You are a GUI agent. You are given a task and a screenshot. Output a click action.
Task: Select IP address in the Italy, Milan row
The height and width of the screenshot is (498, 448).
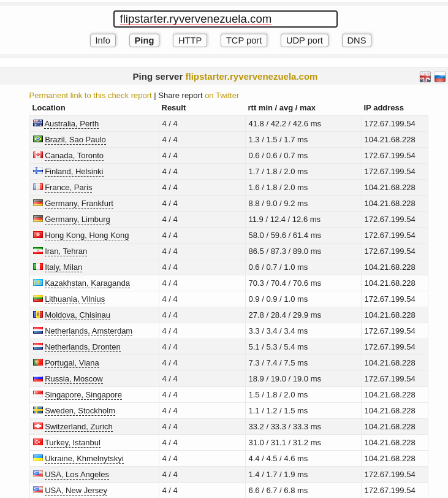pos(390,267)
